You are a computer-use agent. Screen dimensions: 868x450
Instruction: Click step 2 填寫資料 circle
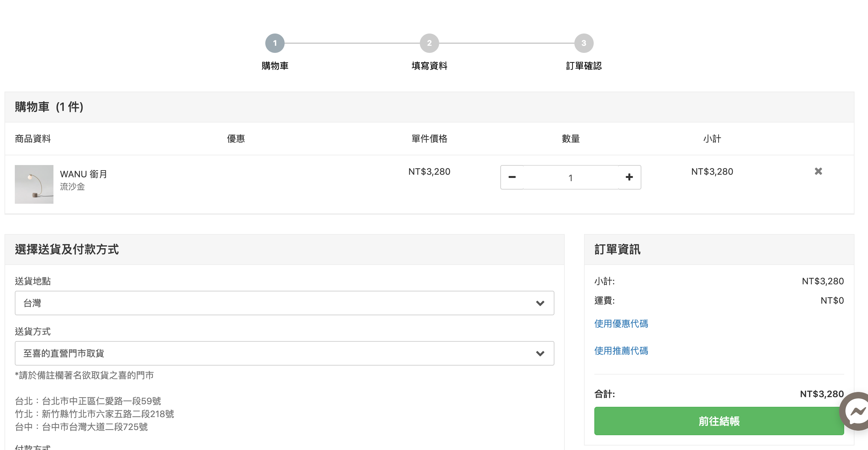429,43
